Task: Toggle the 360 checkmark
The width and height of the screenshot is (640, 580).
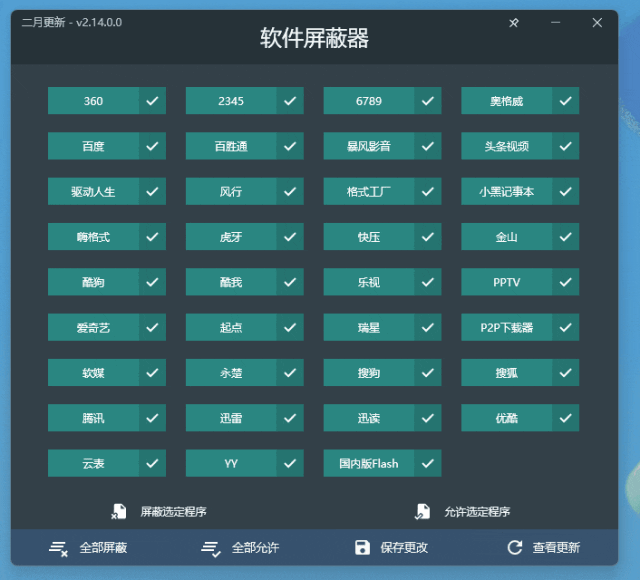Action: coord(152,101)
